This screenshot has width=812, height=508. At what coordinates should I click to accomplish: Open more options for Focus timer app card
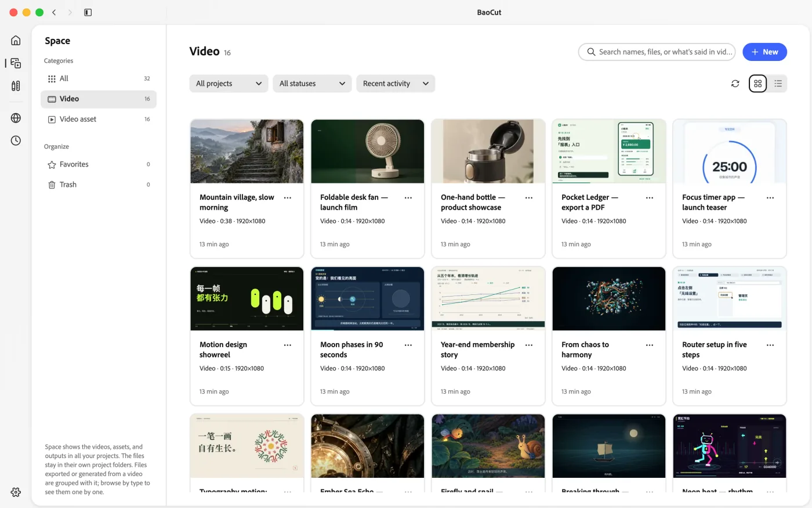[x=770, y=198]
